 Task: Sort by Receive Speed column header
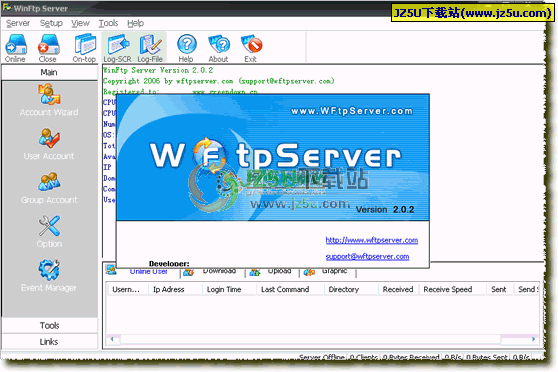pyautogui.click(x=453, y=289)
